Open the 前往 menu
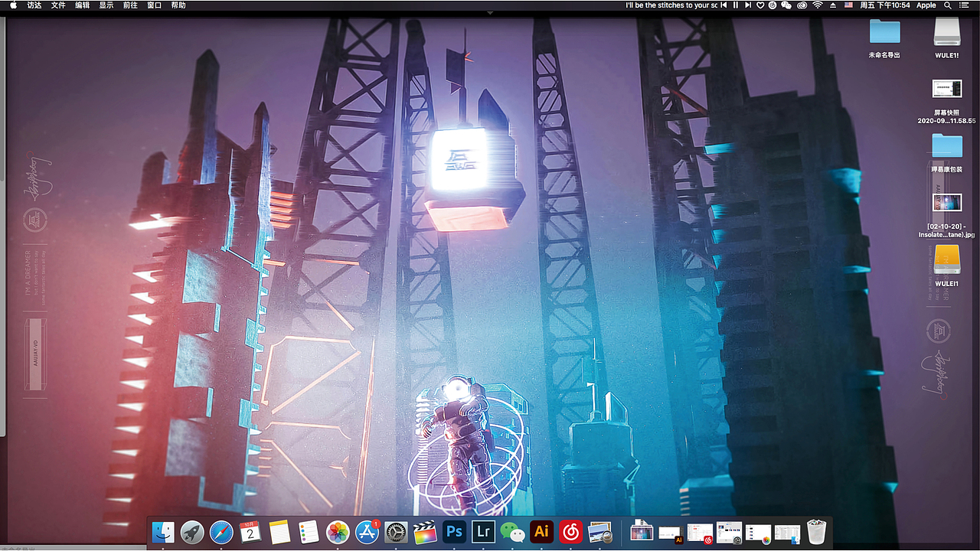 [130, 5]
